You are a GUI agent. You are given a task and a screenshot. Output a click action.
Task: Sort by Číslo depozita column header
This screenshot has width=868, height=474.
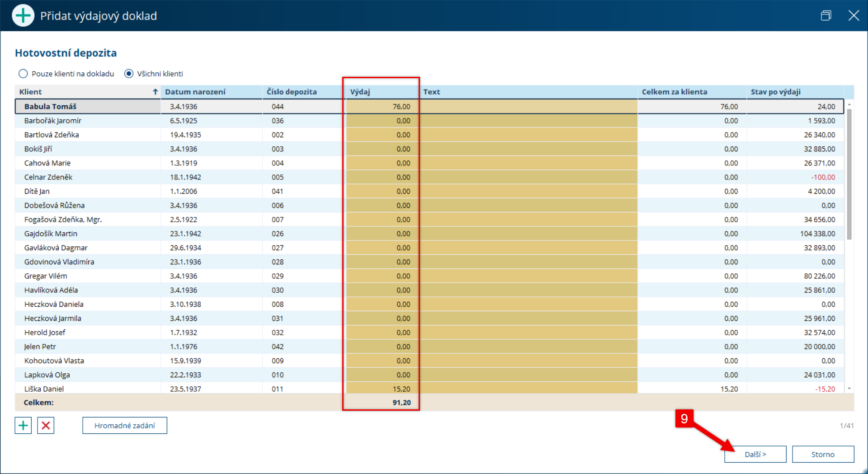pos(303,92)
